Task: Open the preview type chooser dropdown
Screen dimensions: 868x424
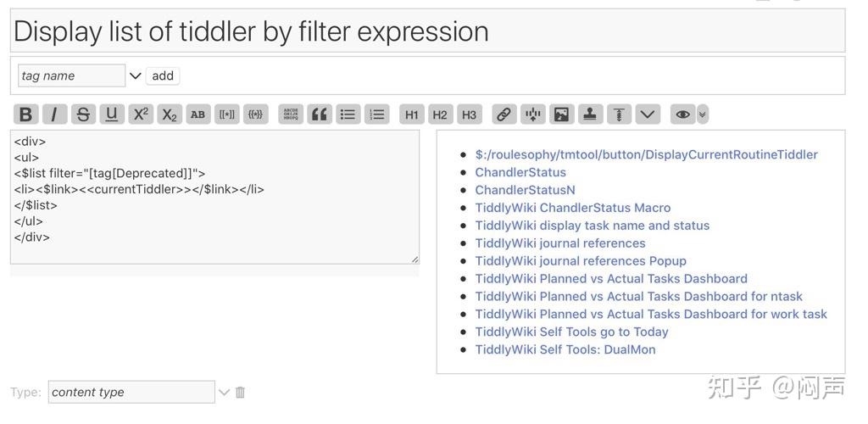Action: [703, 114]
